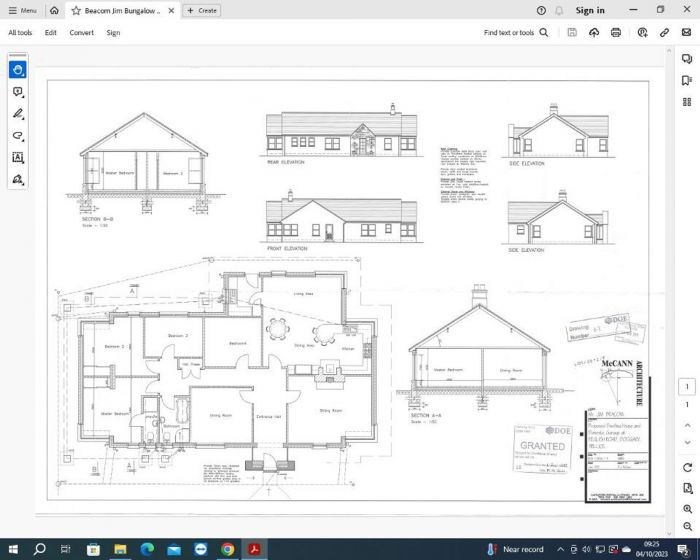Show the bookmarks panel
Image resolution: width=700 pixels, height=560 pixels.
[687, 80]
